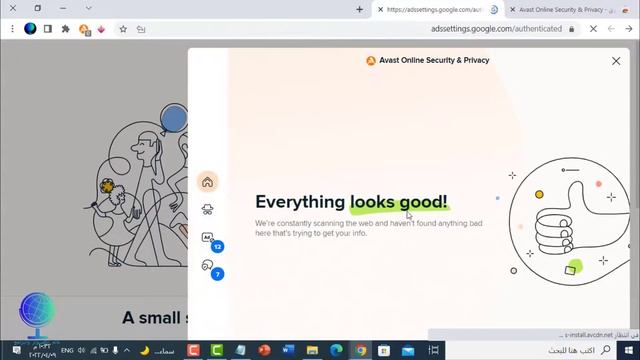
Task: Switch to the adssettings.google.com tab
Action: coord(438,9)
